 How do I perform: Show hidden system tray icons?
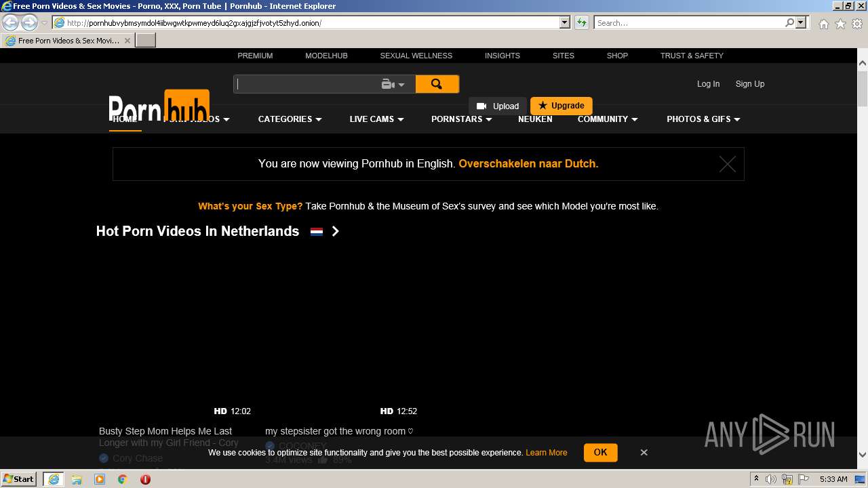(x=756, y=479)
